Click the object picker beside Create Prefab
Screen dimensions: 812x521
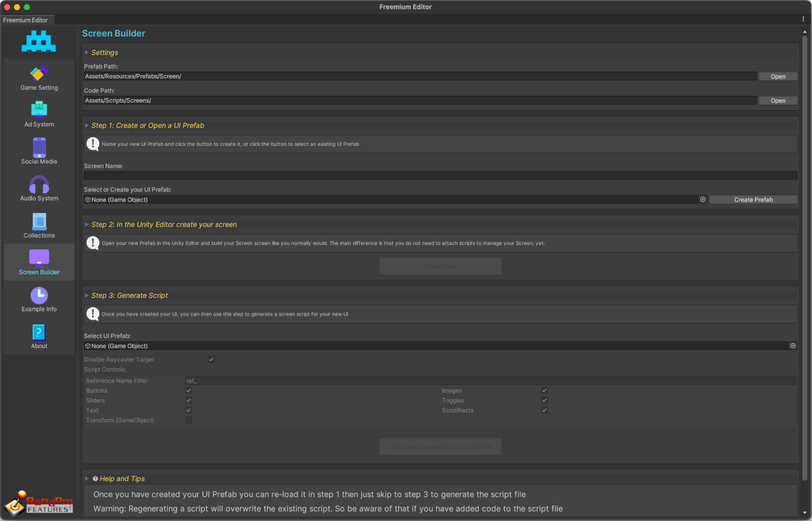702,200
